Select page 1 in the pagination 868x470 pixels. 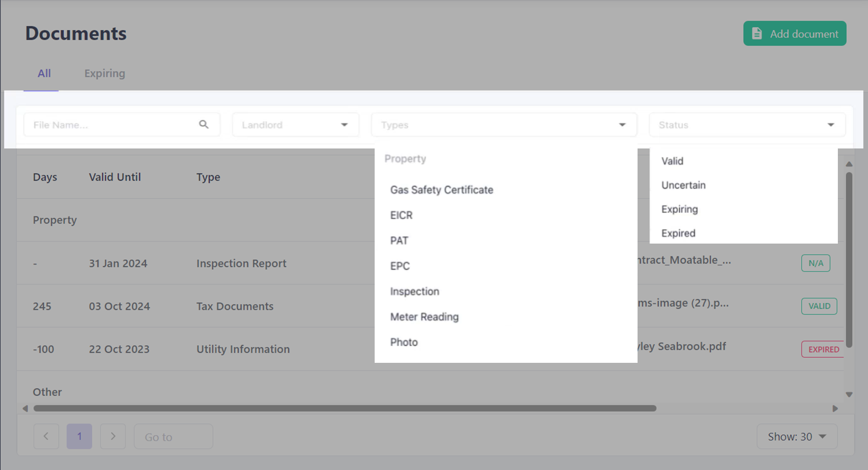click(x=79, y=436)
